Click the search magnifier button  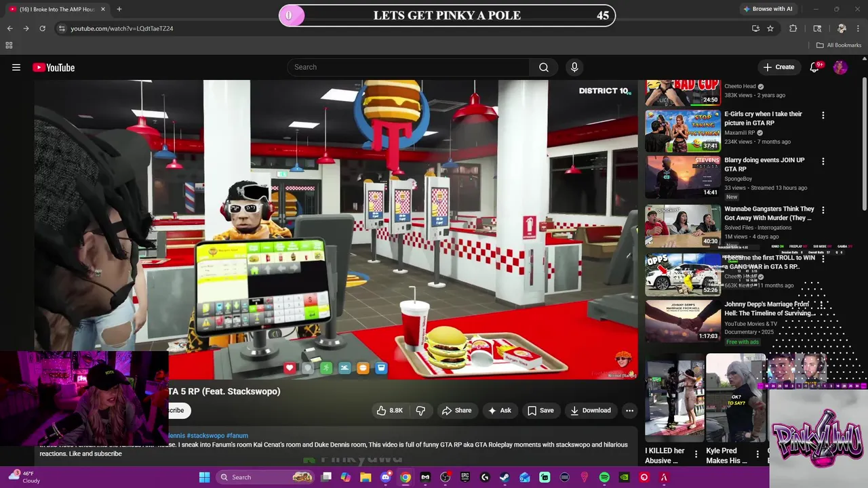tap(544, 67)
